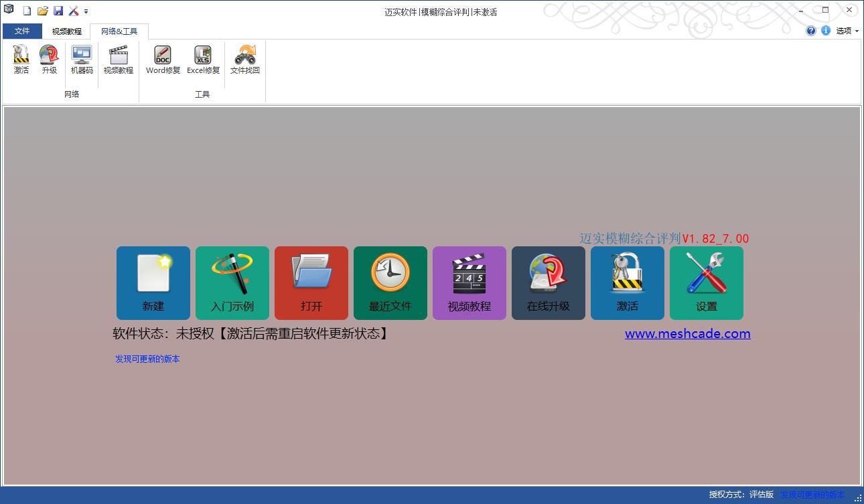Click the 迈实模糊综合评判 product name text
The image size is (864, 504).
pos(630,238)
